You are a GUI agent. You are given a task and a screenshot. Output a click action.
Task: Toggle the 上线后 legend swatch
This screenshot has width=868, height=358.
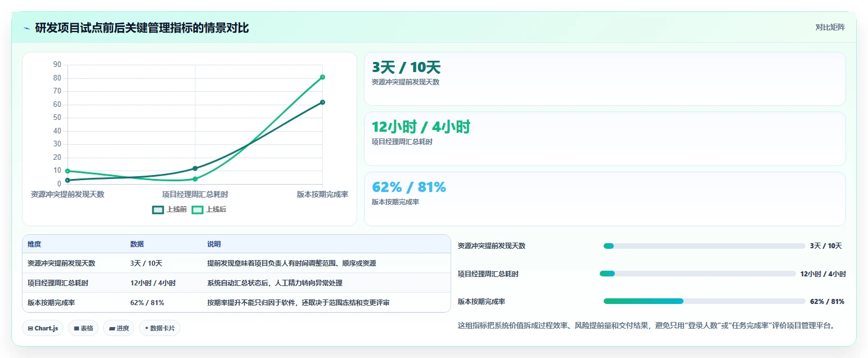point(197,209)
